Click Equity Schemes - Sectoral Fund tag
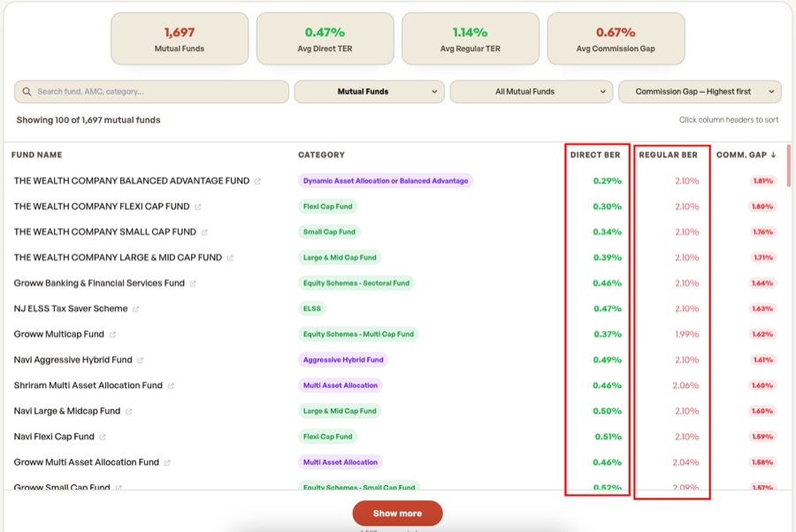This screenshot has width=796, height=532. point(356,283)
